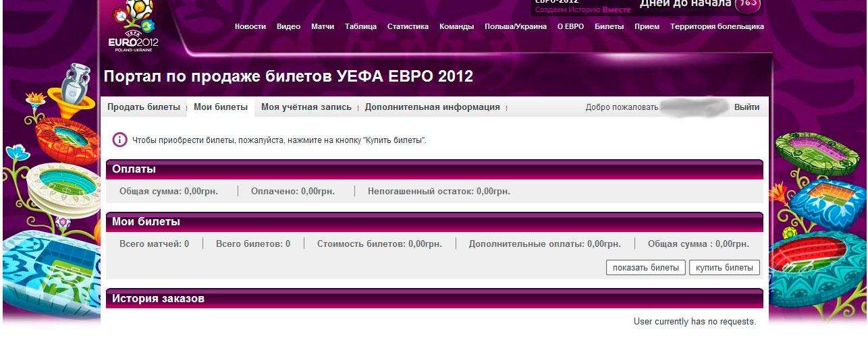Click the days countdown badge
The height and width of the screenshot is (342, 868).
point(747,4)
